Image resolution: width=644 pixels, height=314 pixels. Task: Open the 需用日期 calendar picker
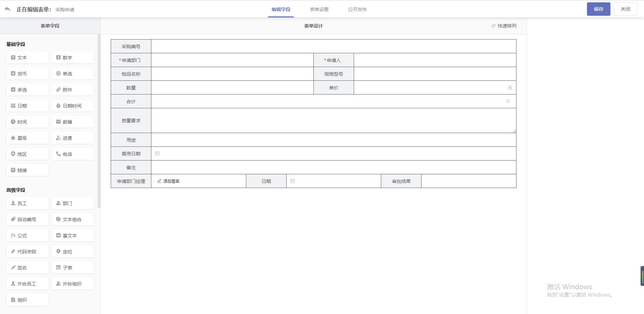[157, 153]
